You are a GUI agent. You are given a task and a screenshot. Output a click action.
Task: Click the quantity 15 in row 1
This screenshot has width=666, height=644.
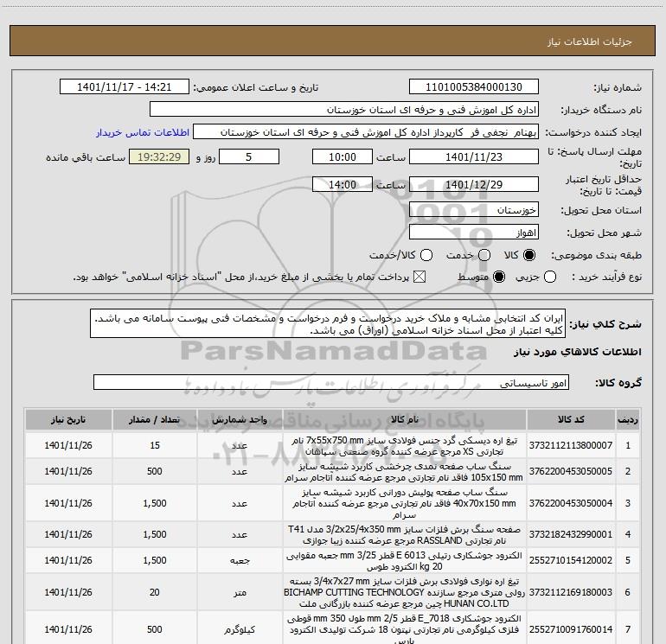[155, 445]
